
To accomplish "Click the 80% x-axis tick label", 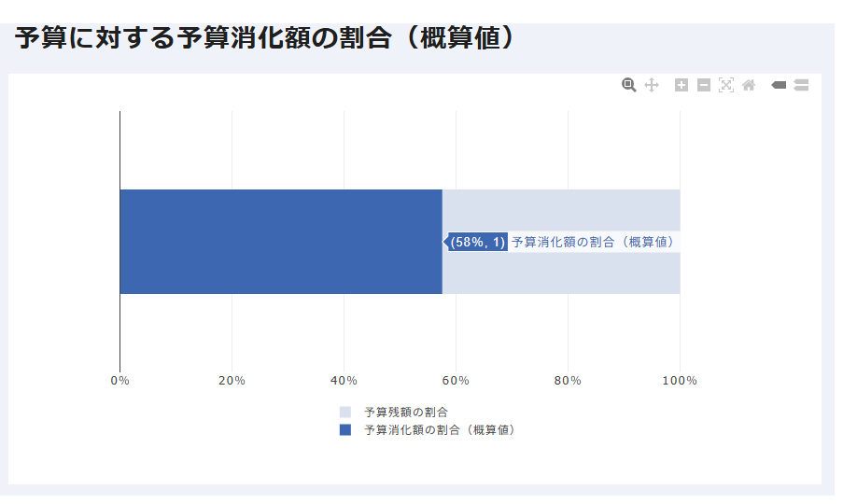I will click(568, 380).
